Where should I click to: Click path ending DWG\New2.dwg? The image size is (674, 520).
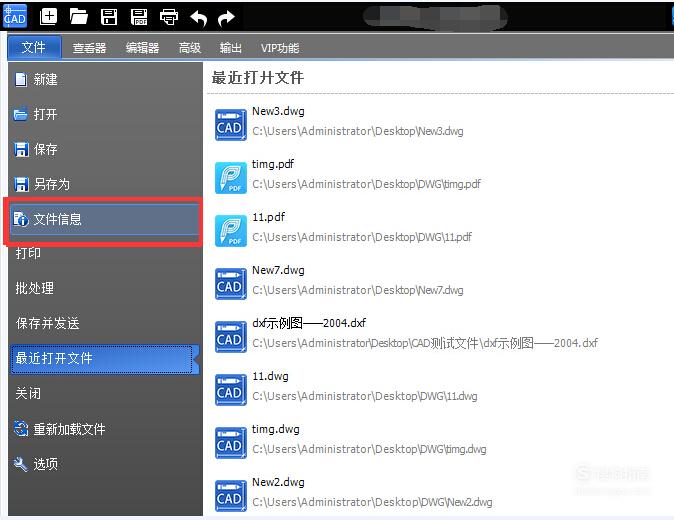[372, 502]
